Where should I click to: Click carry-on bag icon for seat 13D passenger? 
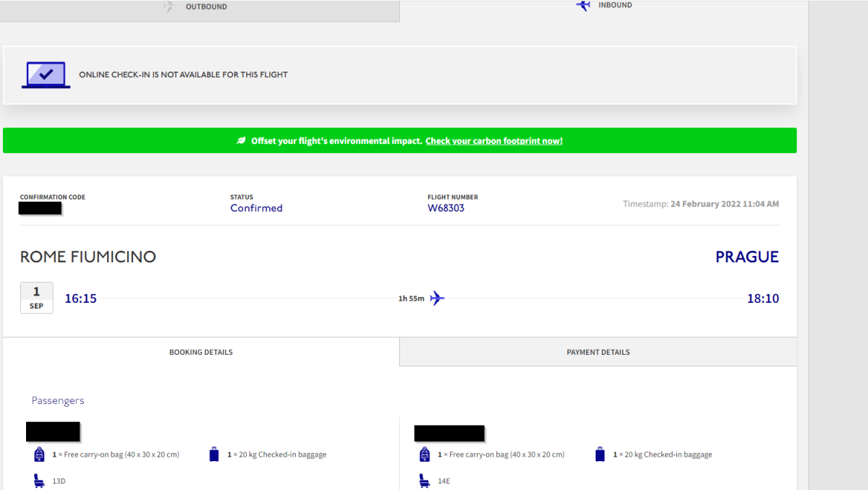click(39, 455)
